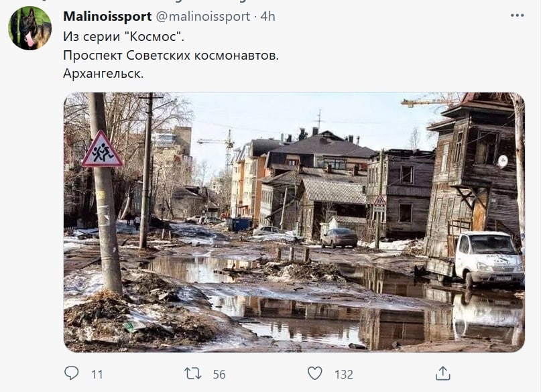Click the line Проспект Советских космонавтов

171,55
